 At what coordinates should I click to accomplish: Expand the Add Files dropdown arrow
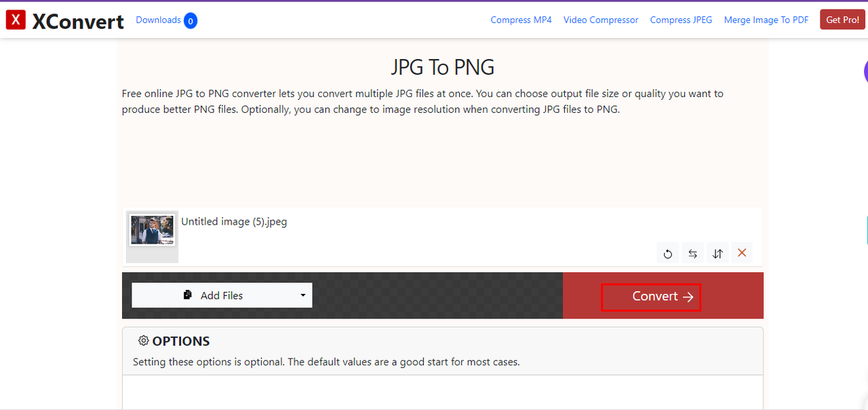(x=302, y=295)
